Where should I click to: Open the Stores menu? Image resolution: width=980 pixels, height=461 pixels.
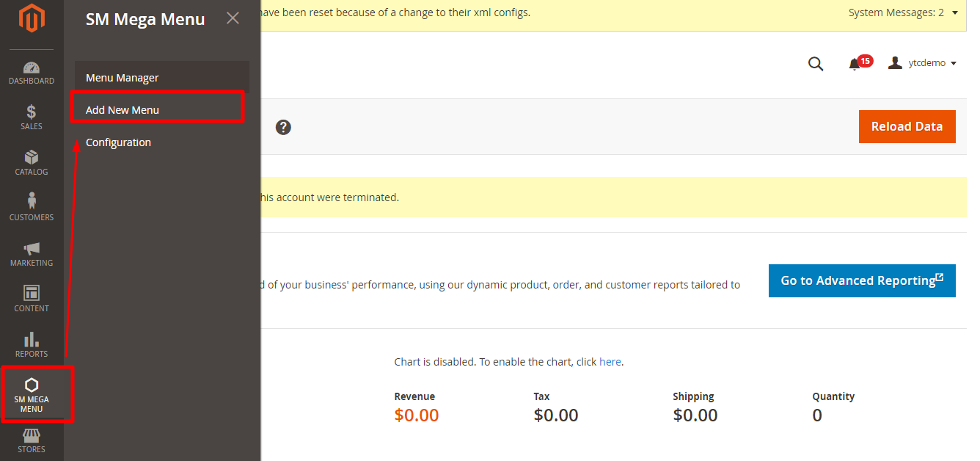pos(32,441)
